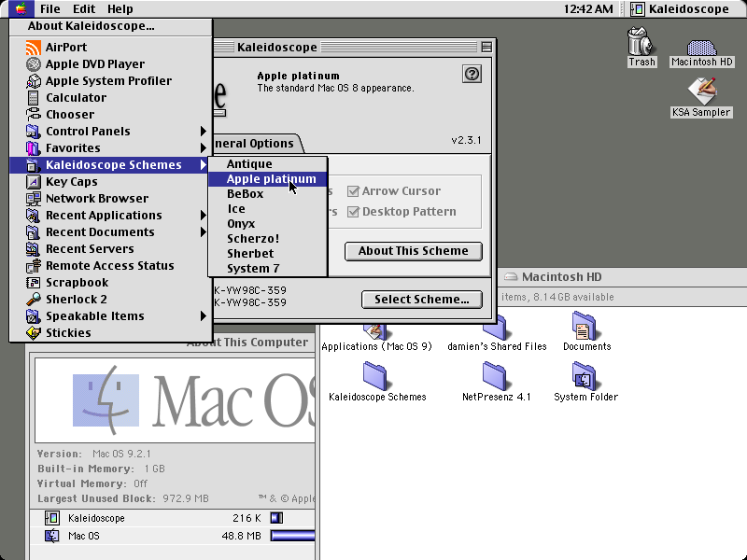Open the Kaleidoscope application switcher menu
747x560 pixels.
coord(680,8)
